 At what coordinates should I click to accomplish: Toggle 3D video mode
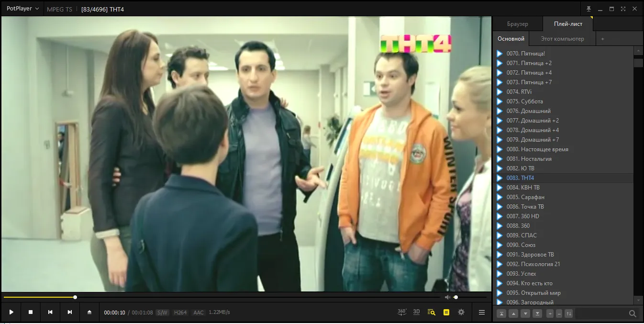click(416, 312)
